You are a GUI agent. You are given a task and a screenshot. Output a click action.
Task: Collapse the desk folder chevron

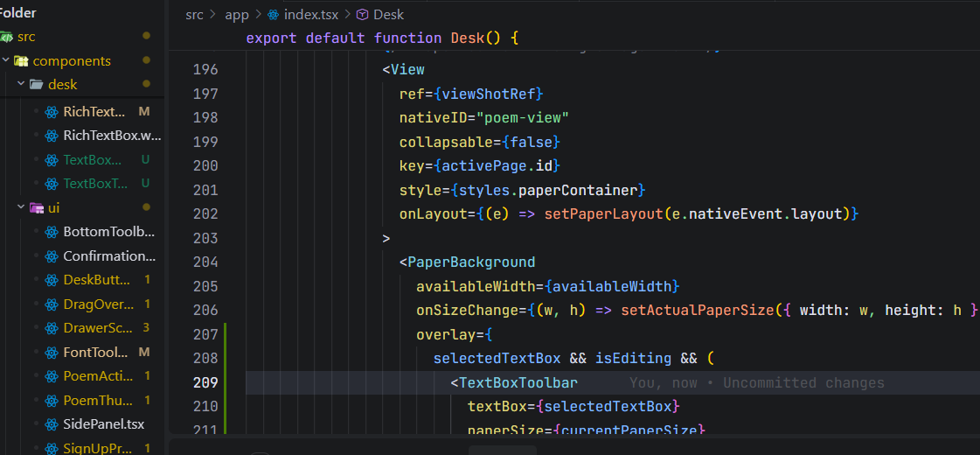pos(21,84)
